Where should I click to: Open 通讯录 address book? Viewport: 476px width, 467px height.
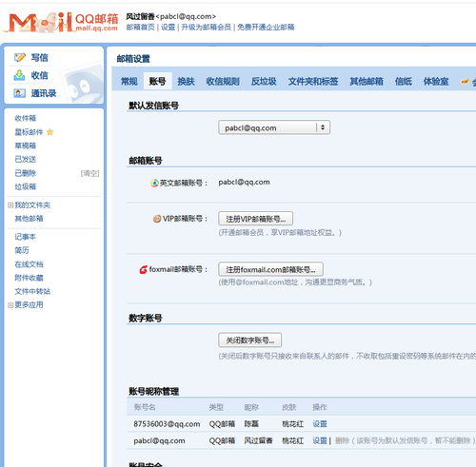[x=44, y=93]
